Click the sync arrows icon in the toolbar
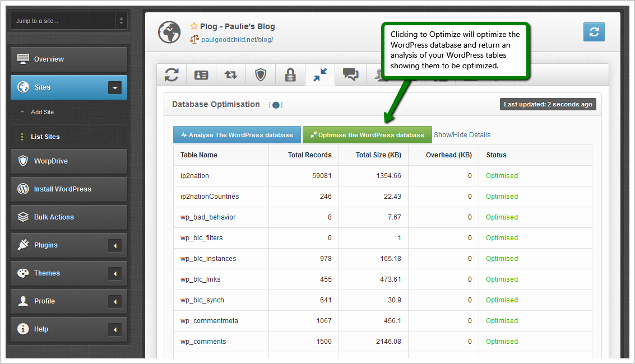Screen dimensions: 635x364 (x=230, y=74)
